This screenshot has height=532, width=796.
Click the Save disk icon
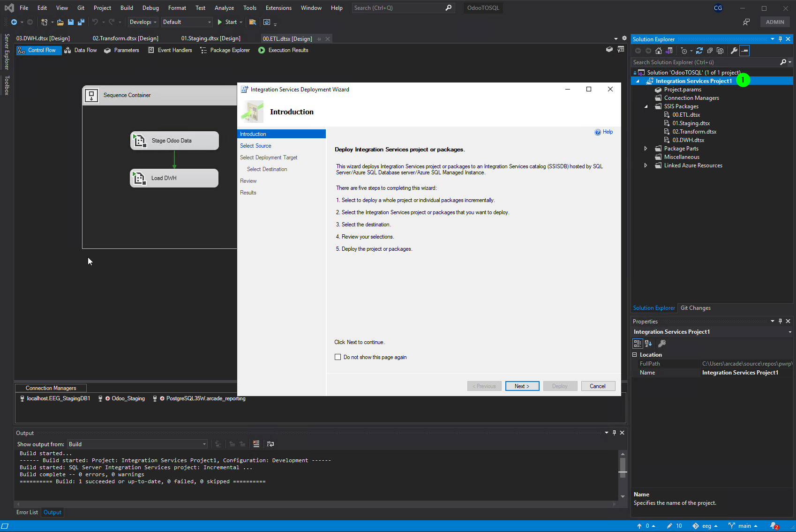point(71,22)
